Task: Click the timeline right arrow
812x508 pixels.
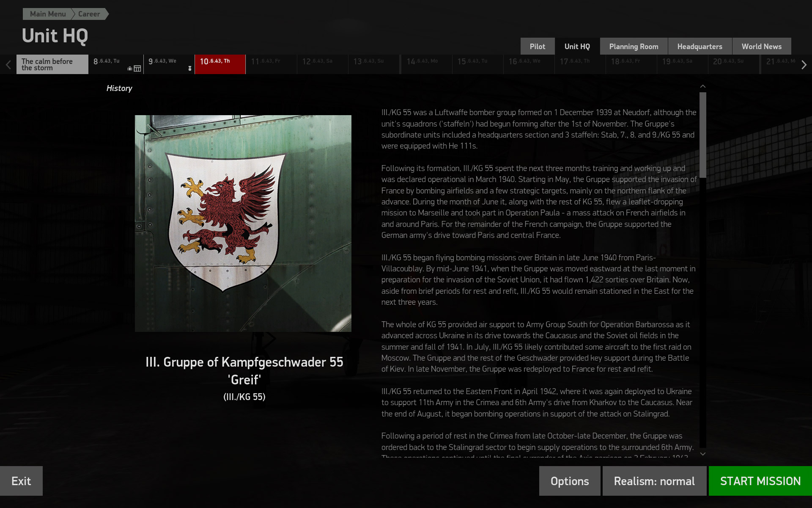Action: (x=804, y=65)
